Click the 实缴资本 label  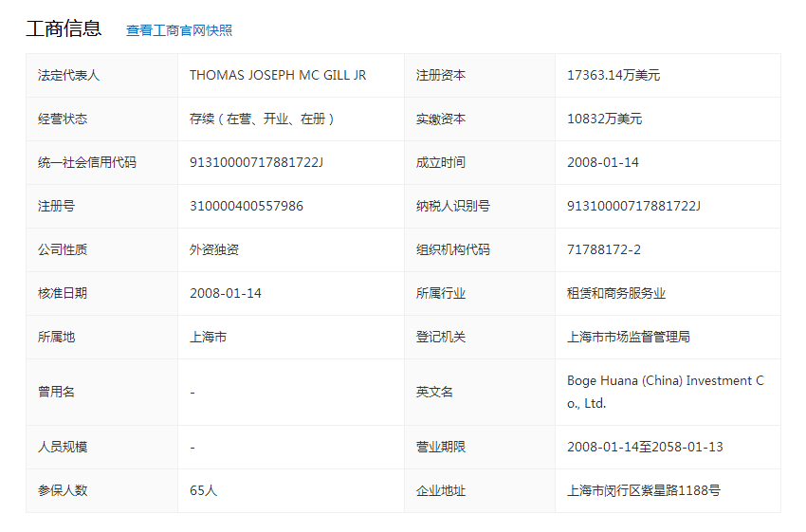tap(441, 119)
